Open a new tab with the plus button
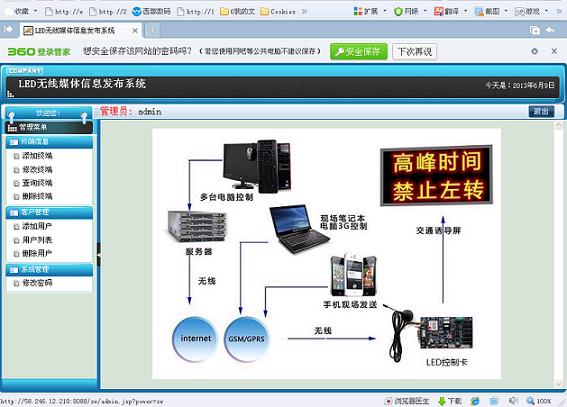Viewport: 567px width, 407px height. (x=152, y=30)
